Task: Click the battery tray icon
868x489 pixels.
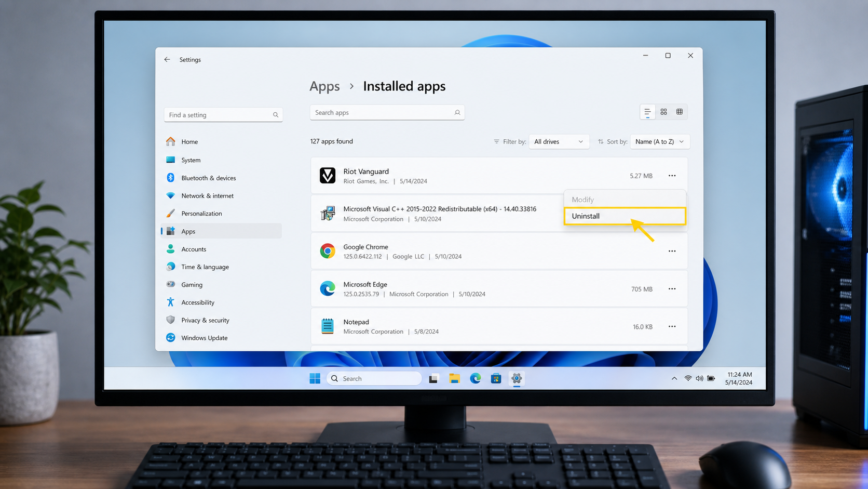Action: (x=711, y=378)
